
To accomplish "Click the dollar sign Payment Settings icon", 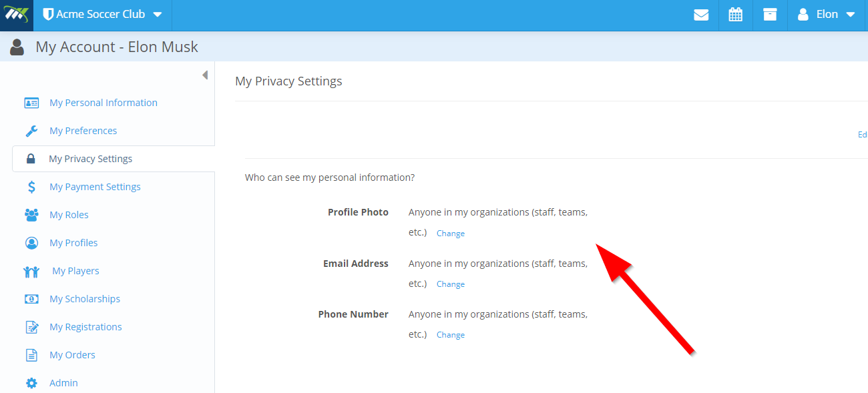I will (x=31, y=187).
